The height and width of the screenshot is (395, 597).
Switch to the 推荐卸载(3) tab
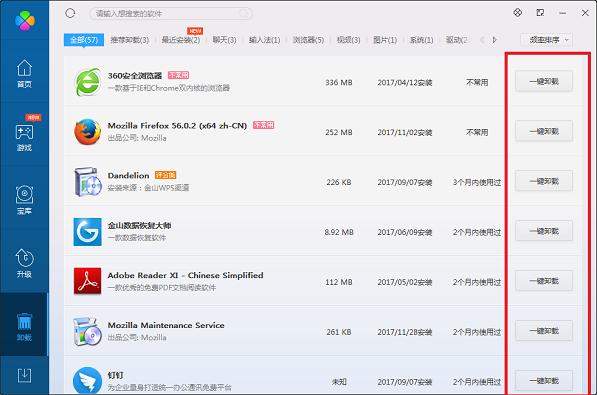(129, 40)
